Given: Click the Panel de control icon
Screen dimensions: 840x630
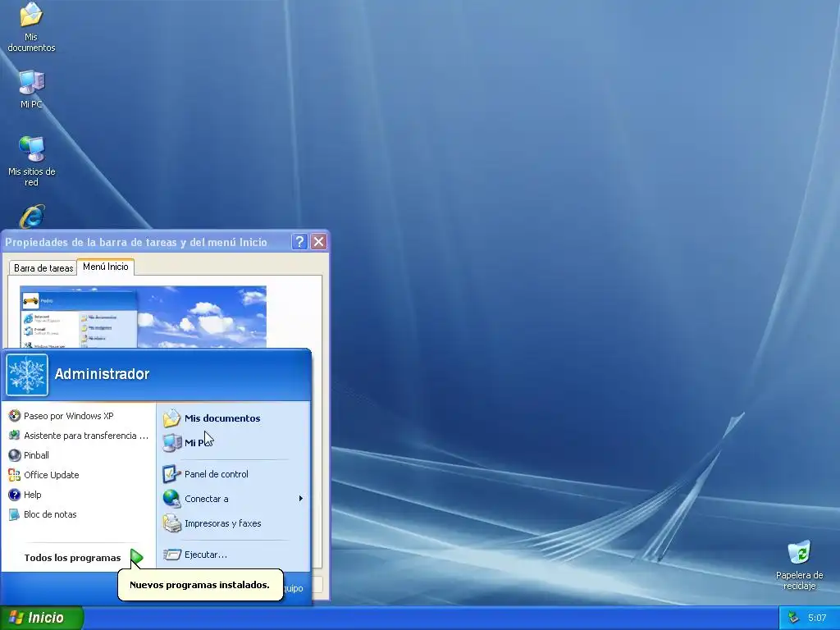Looking at the screenshot, I should point(171,474).
